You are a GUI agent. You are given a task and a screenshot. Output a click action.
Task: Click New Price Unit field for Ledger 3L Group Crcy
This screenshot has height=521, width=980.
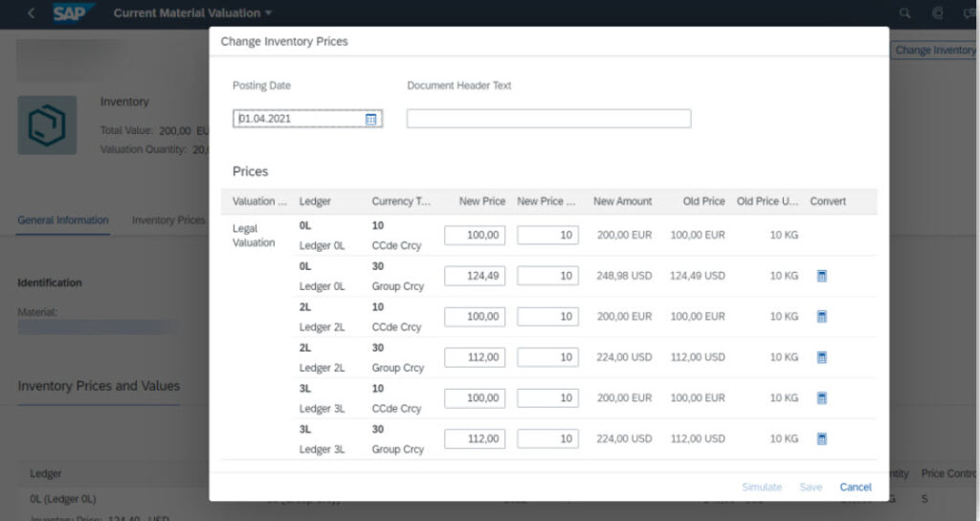tap(547, 439)
